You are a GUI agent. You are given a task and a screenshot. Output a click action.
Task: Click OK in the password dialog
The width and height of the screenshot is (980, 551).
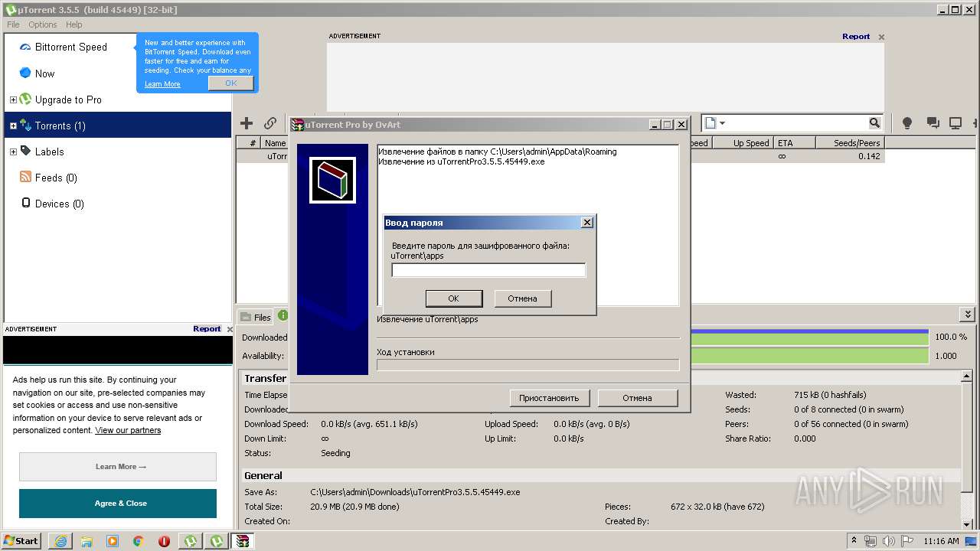[453, 298]
